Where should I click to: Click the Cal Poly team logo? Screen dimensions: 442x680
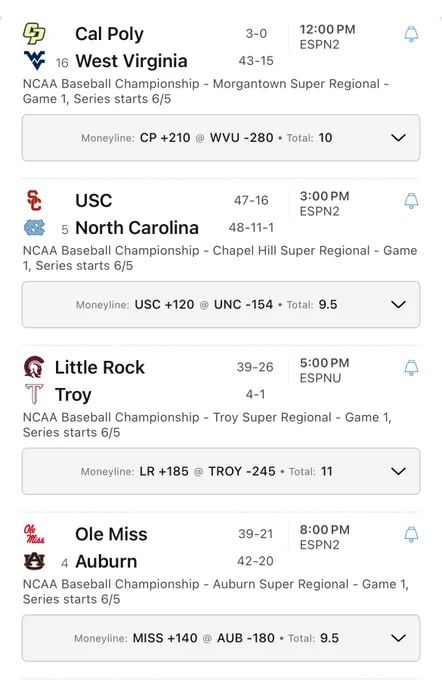[34, 33]
